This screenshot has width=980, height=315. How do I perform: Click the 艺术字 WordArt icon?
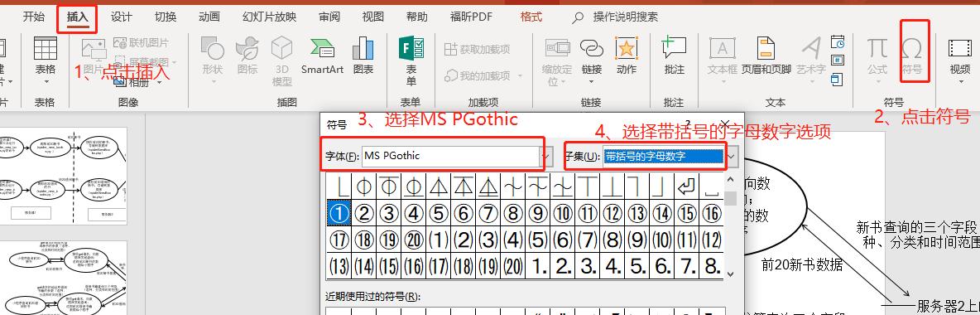[811, 49]
